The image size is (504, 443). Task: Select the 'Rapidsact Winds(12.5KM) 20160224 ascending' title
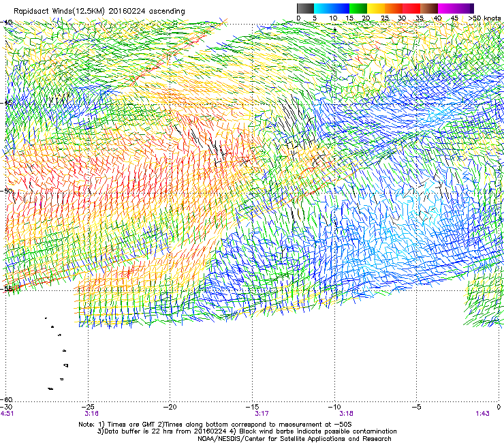pos(99,12)
